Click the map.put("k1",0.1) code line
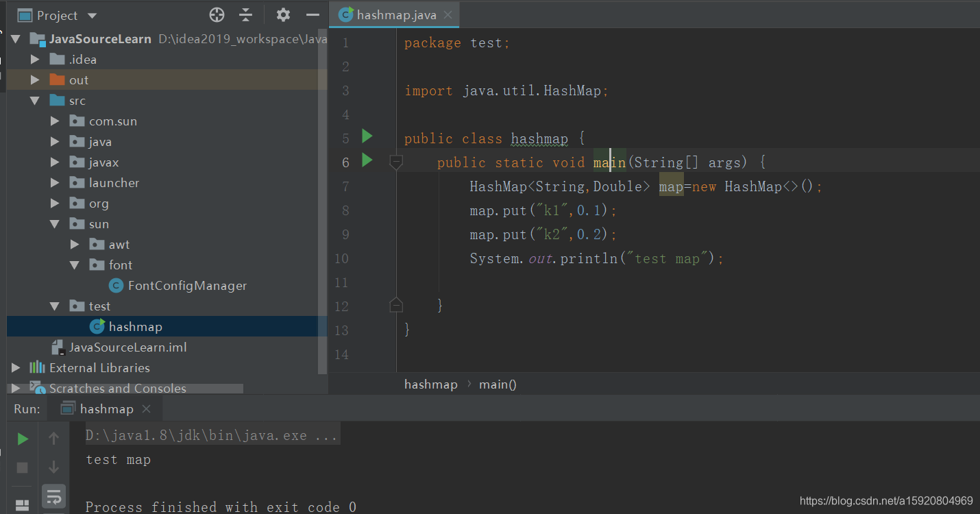 point(543,210)
